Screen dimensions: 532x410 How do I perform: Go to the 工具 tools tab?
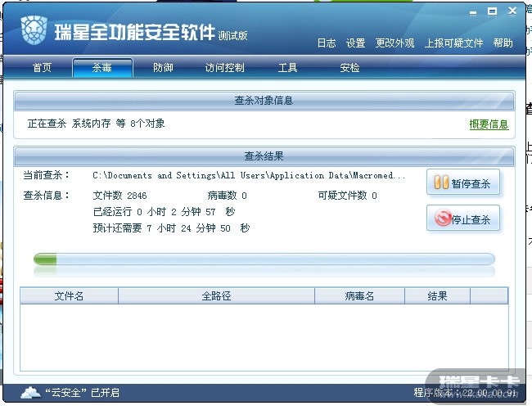[x=288, y=67]
